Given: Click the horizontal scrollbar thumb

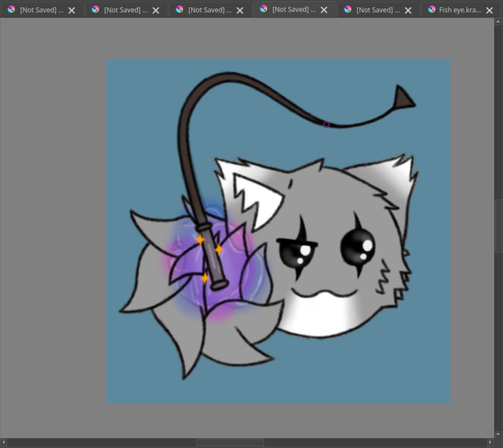Looking at the screenshot, I should click(x=230, y=442).
